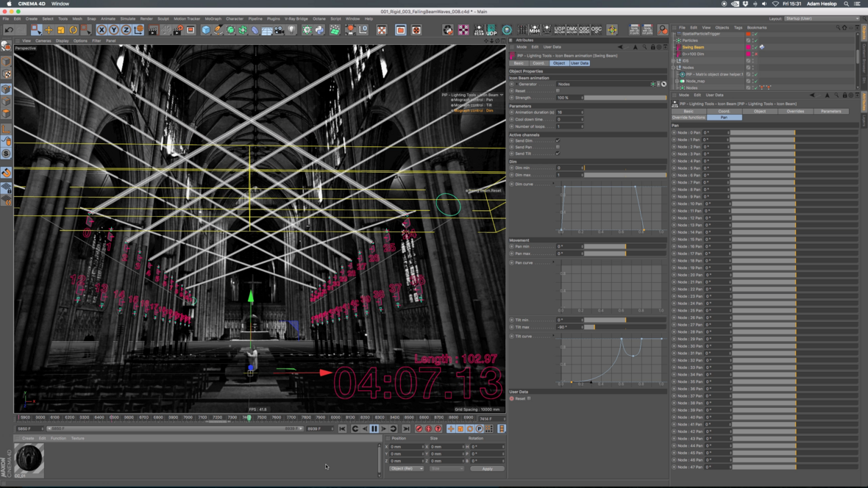Pause playback in the timeline

pos(374,429)
